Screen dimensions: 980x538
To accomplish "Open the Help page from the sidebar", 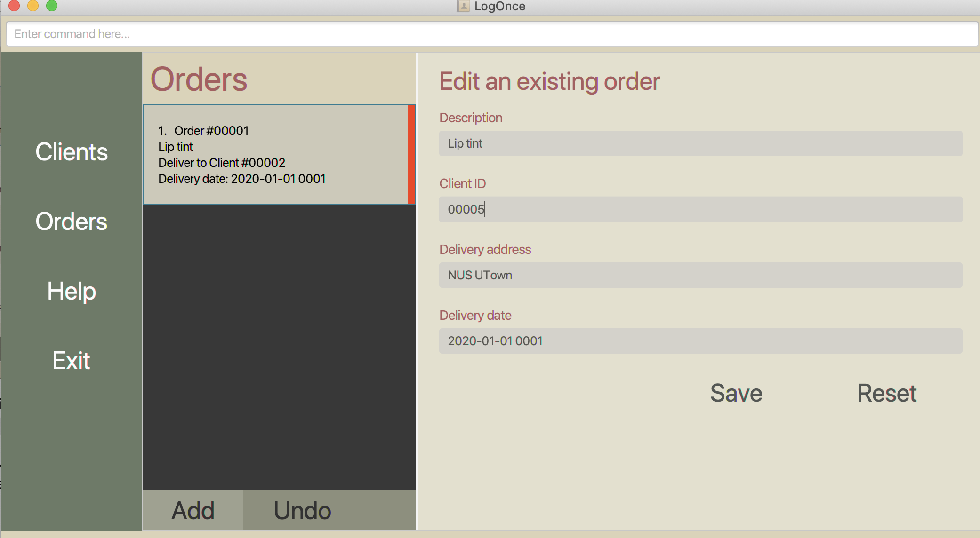I will [72, 291].
